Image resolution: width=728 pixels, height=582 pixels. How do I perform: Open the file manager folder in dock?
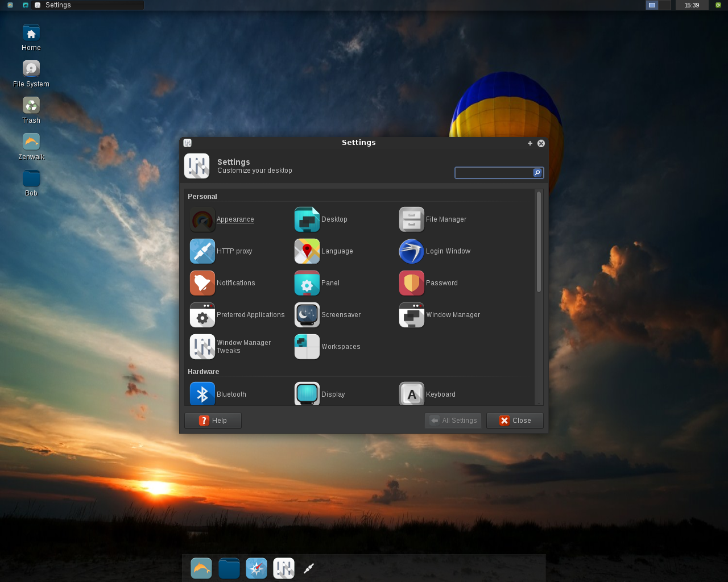pyautogui.click(x=229, y=568)
